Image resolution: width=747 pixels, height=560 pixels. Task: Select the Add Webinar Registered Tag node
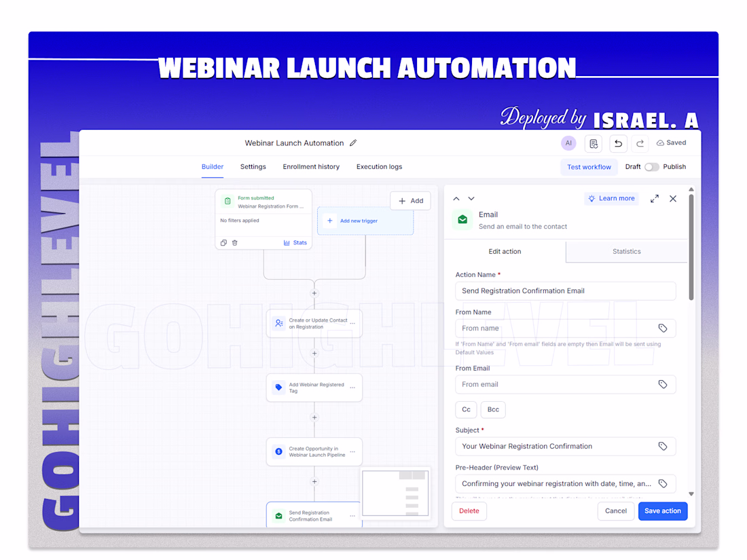(x=314, y=388)
